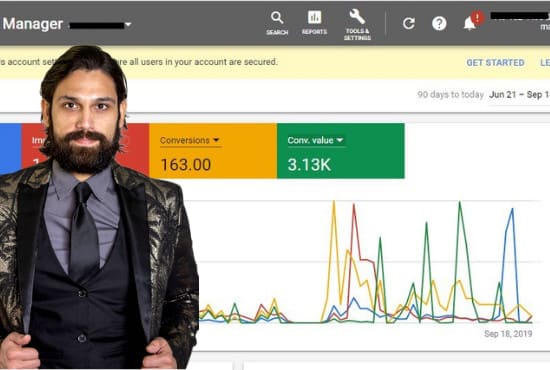This screenshot has height=370, width=550.
Task: Open Tools & Settings wrench icon
Action: pos(357,25)
